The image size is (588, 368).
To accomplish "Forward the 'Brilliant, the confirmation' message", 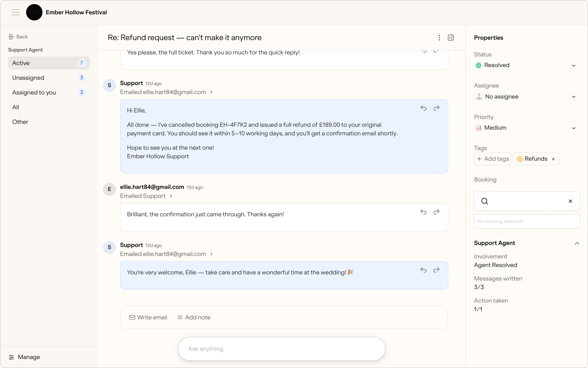I will 436,212.
